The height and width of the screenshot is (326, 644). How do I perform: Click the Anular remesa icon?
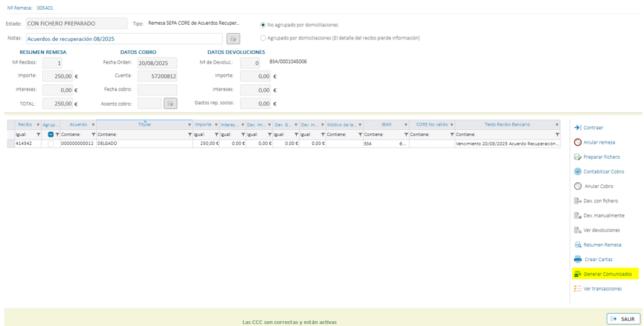pyautogui.click(x=578, y=142)
